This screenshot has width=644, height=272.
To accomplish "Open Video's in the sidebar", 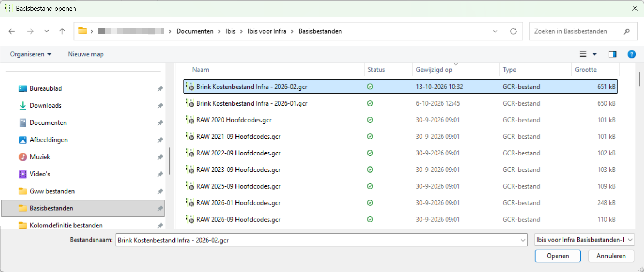I will 40,174.
